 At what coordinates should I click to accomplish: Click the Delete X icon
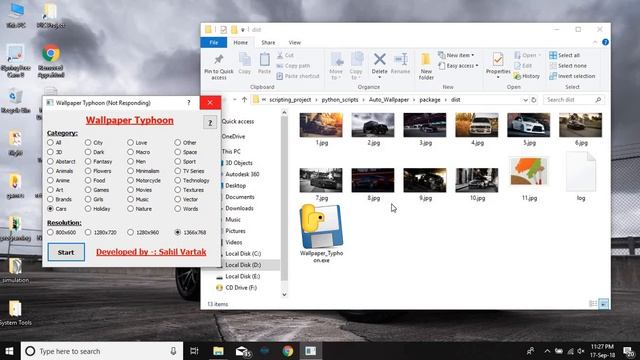pyautogui.click(x=380, y=60)
